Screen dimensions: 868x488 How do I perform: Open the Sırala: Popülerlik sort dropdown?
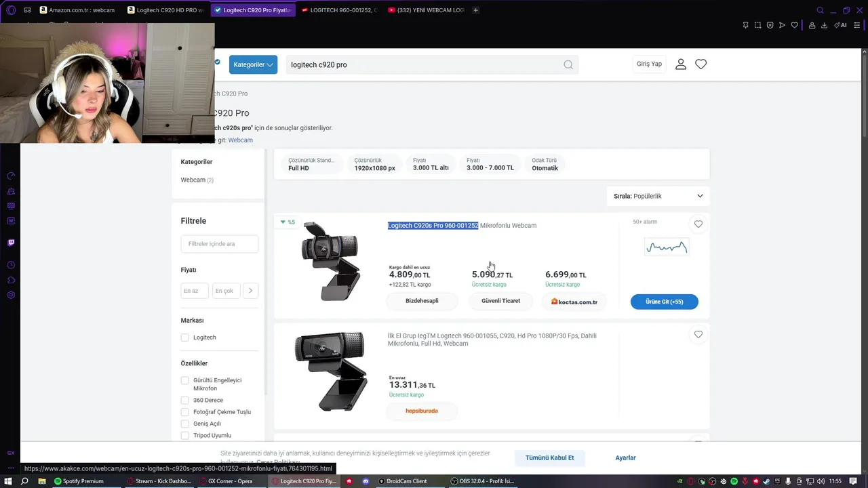[658, 196]
